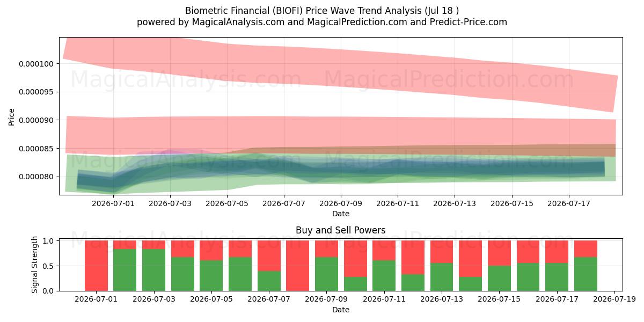
Task: Click the green bar segment for 2026-07-18
Action: pos(586,274)
